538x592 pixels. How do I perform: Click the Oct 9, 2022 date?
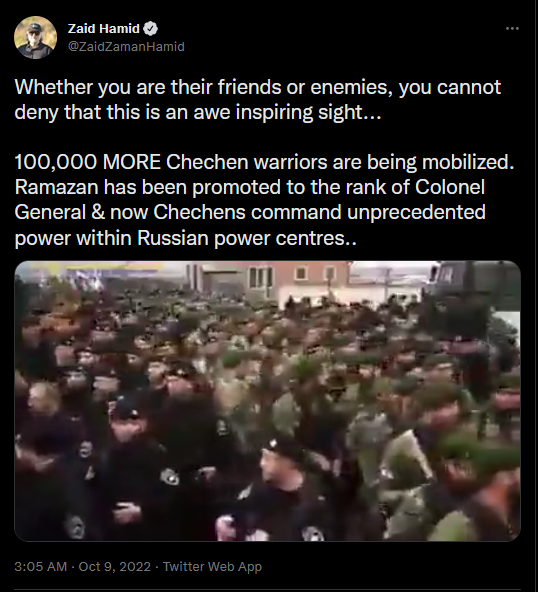tap(114, 566)
